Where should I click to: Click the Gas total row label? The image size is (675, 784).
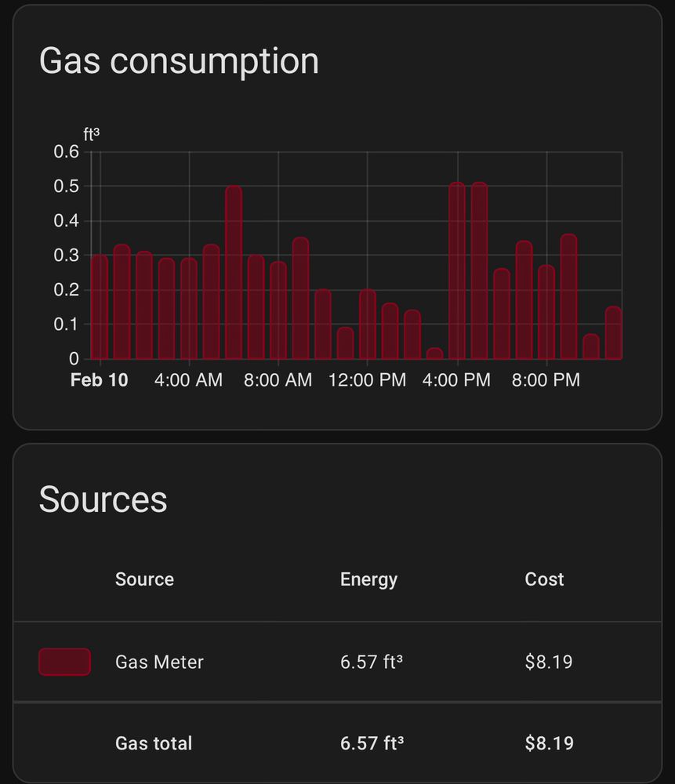pyautogui.click(x=154, y=743)
